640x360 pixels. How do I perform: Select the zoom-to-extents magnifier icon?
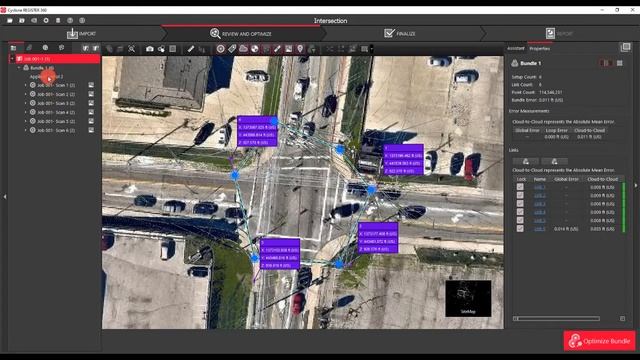131,49
